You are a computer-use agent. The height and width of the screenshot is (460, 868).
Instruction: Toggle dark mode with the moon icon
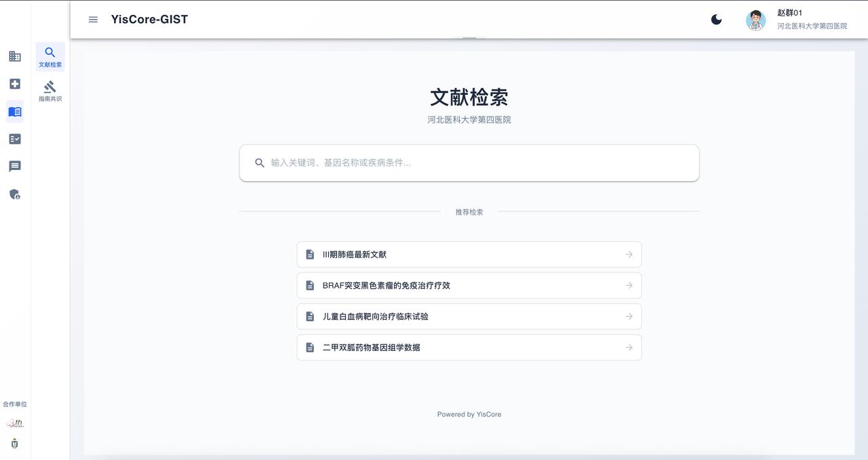tap(717, 20)
